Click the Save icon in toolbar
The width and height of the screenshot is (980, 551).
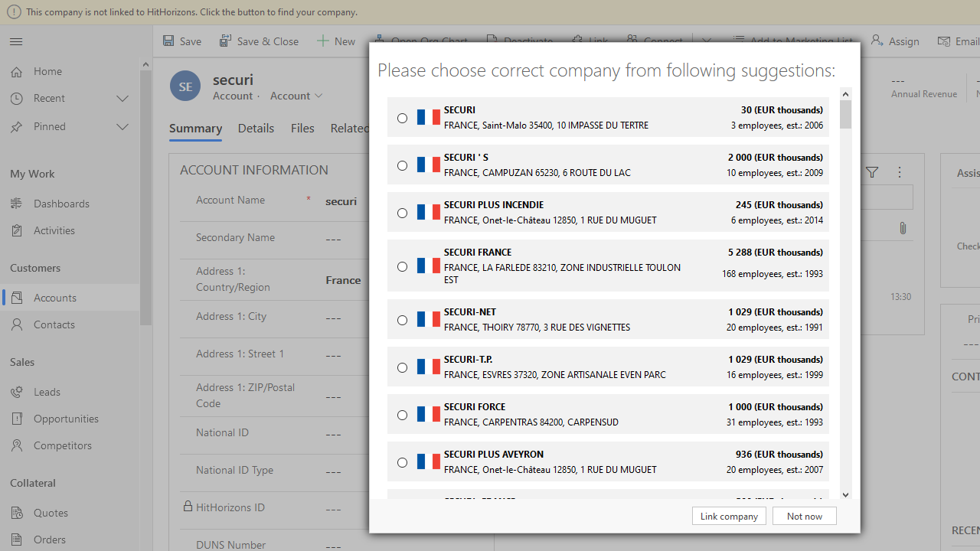[x=168, y=41]
